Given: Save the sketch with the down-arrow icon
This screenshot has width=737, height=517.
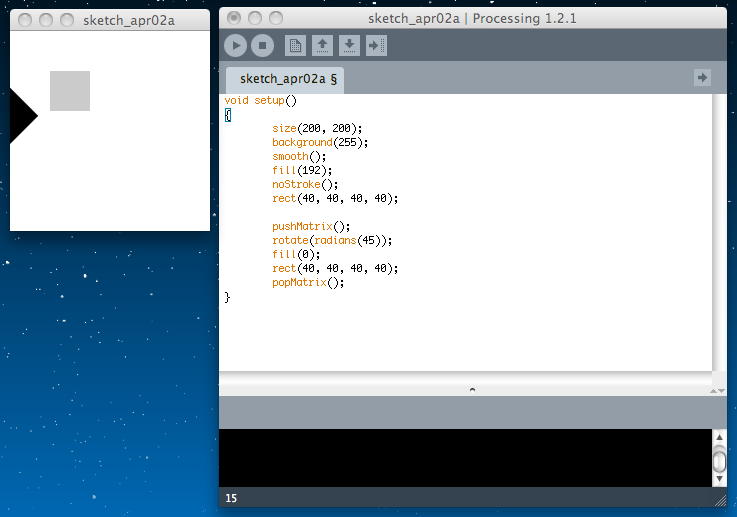Looking at the screenshot, I should coord(349,45).
